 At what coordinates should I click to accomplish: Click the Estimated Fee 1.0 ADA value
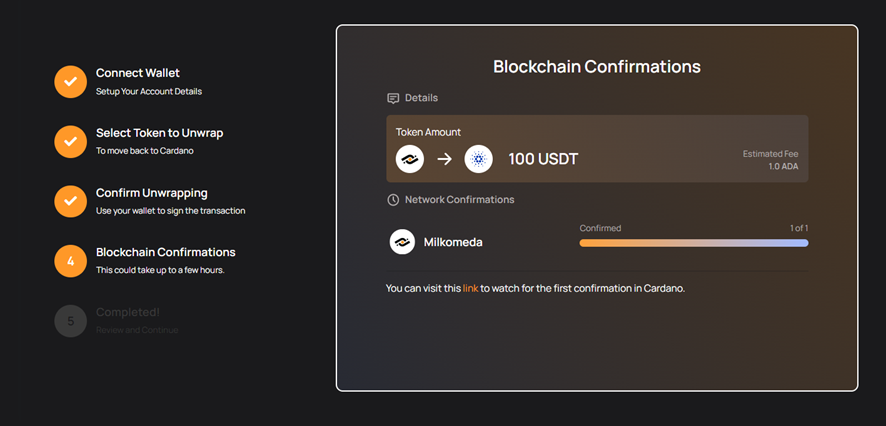pos(781,166)
